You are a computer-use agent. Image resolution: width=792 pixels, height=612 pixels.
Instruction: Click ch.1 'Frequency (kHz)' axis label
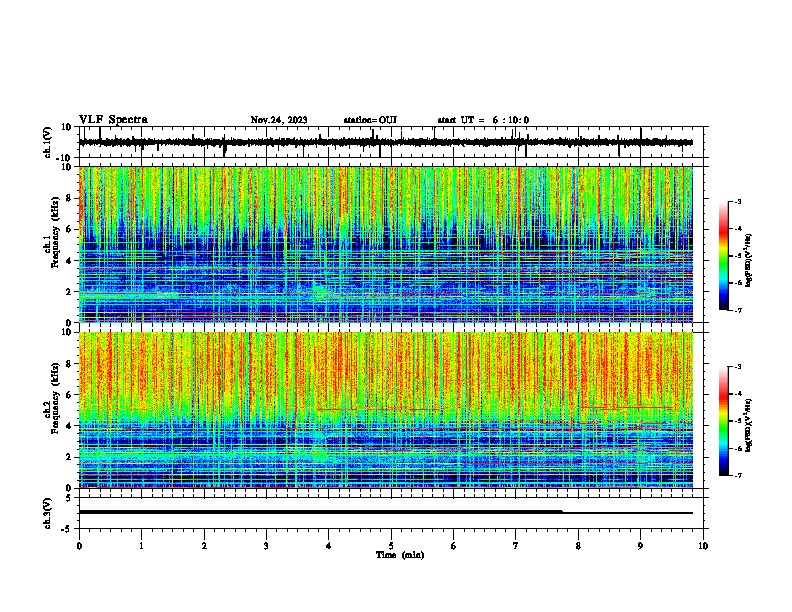click(55, 233)
